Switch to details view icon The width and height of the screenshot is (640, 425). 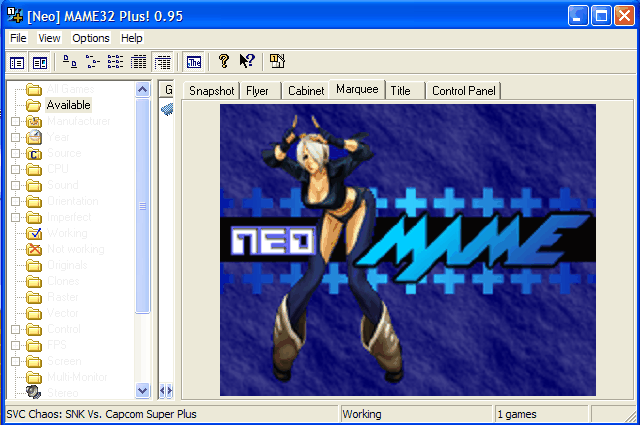(138, 62)
